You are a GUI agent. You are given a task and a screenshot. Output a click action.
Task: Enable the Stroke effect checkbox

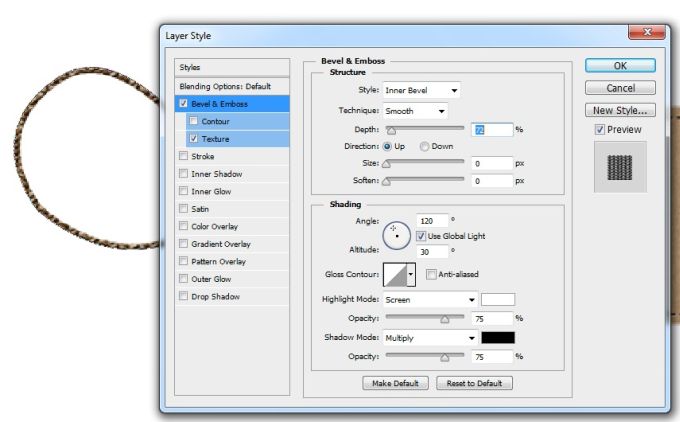tap(183, 156)
